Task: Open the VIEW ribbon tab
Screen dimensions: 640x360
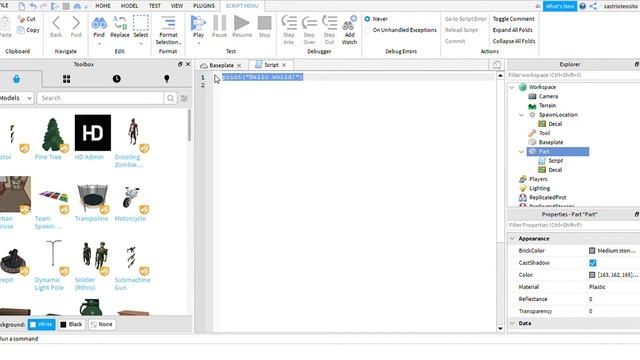Action: click(177, 6)
